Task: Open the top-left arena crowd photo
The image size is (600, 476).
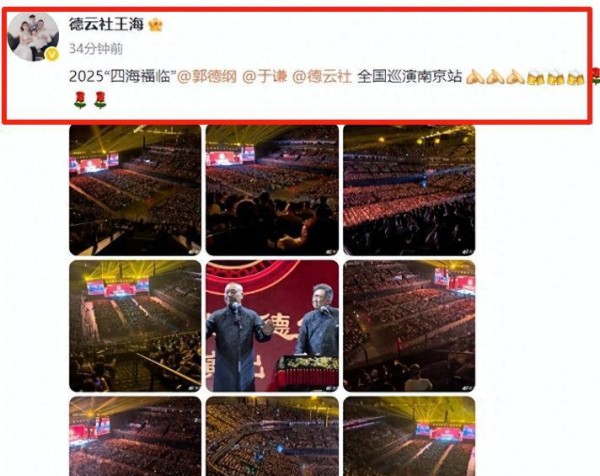Action: 135,190
